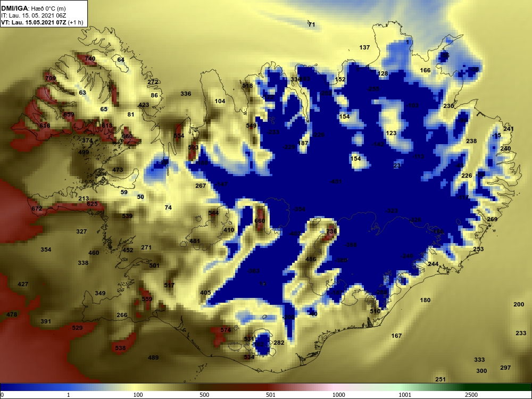
Task: Click the map value '510' near the south coast
Action: tap(375, 311)
